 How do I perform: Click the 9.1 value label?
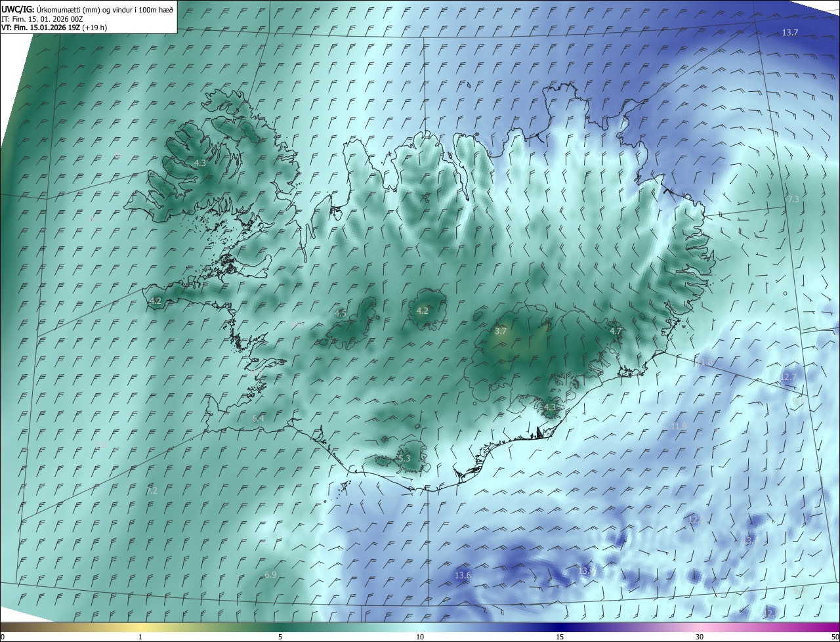[799, 401]
